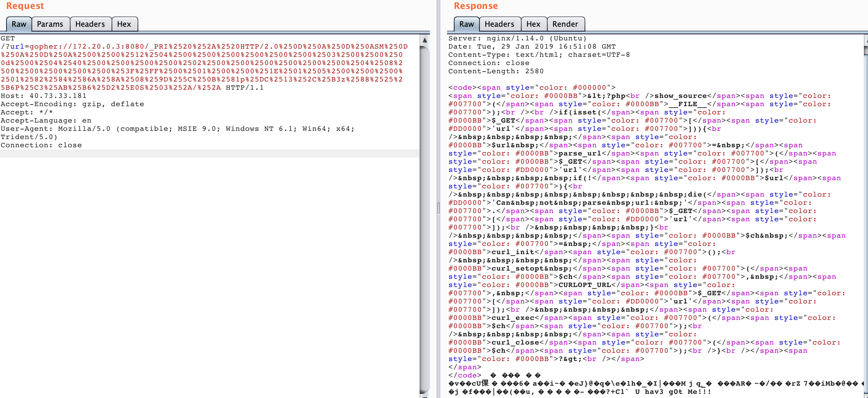Click the GET method text
This screenshot has width=868, height=398.
pos(8,38)
